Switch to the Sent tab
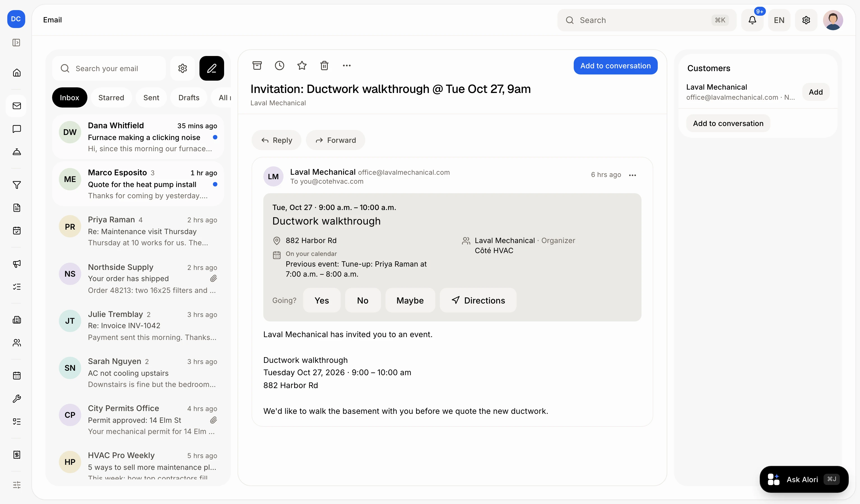The image size is (860, 504). pyautogui.click(x=151, y=97)
